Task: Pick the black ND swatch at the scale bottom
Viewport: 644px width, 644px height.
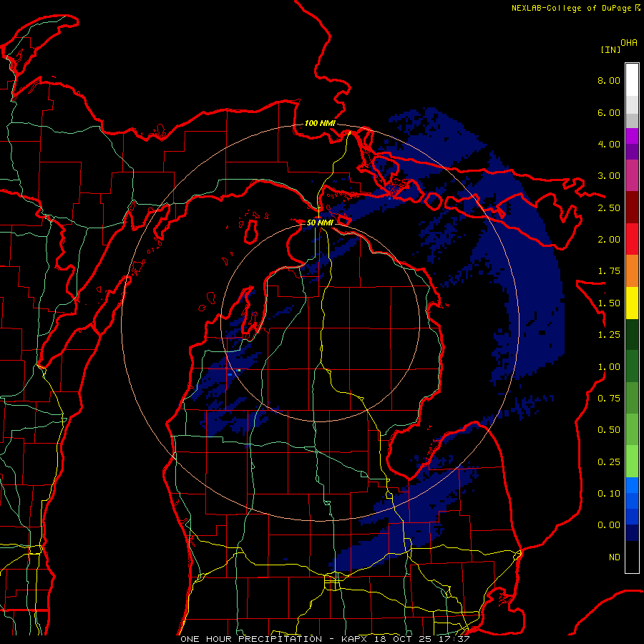Action: coord(632,557)
